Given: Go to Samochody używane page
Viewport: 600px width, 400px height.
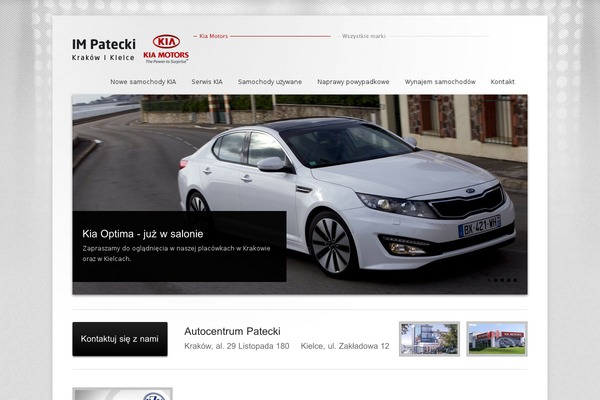Looking at the screenshot, I should pyautogui.click(x=270, y=81).
